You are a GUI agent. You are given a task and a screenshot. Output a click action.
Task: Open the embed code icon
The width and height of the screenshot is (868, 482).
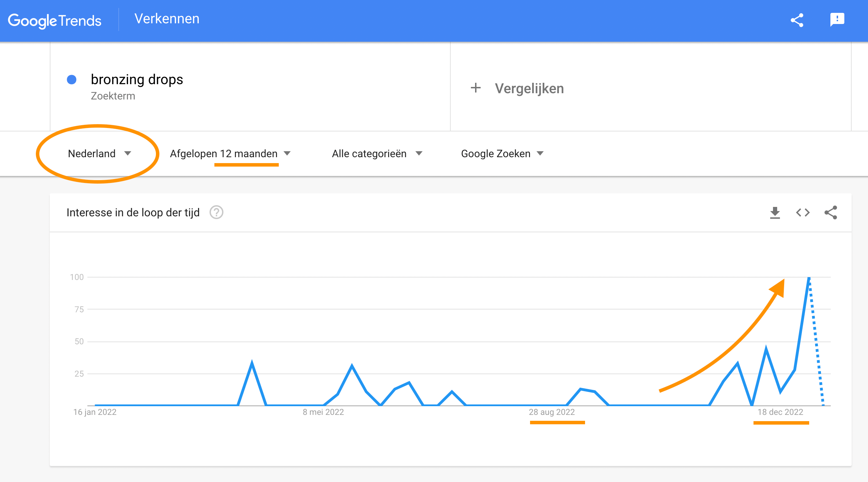point(803,212)
